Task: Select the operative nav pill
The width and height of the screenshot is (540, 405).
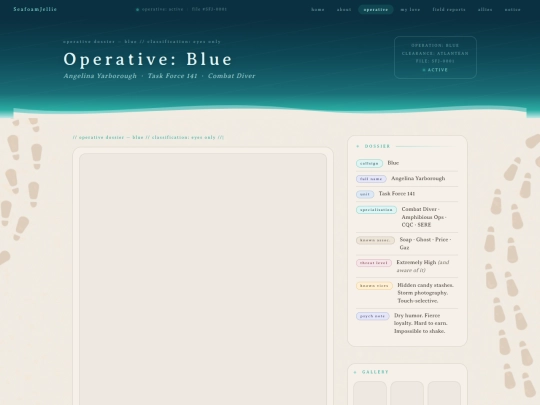Action: click(x=376, y=10)
